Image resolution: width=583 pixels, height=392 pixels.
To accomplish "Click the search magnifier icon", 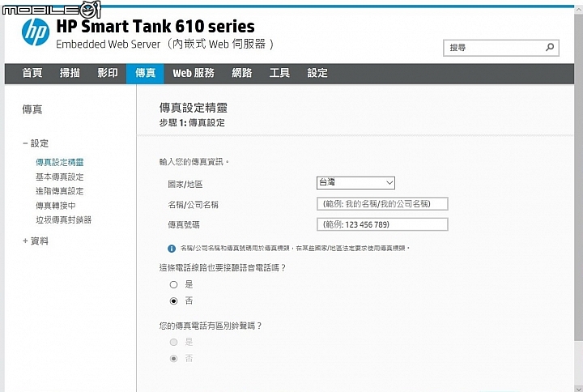I will (x=550, y=47).
